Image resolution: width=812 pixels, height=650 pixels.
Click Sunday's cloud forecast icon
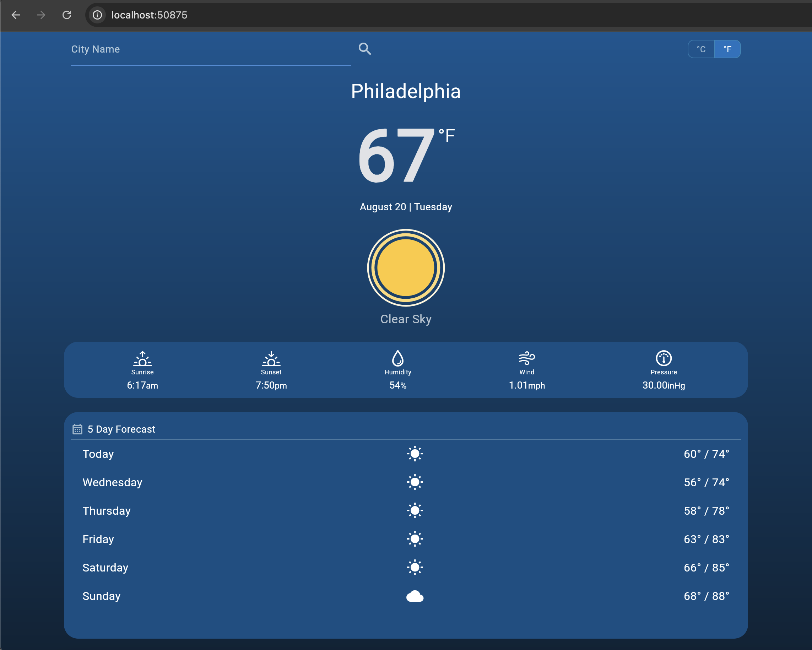click(415, 596)
